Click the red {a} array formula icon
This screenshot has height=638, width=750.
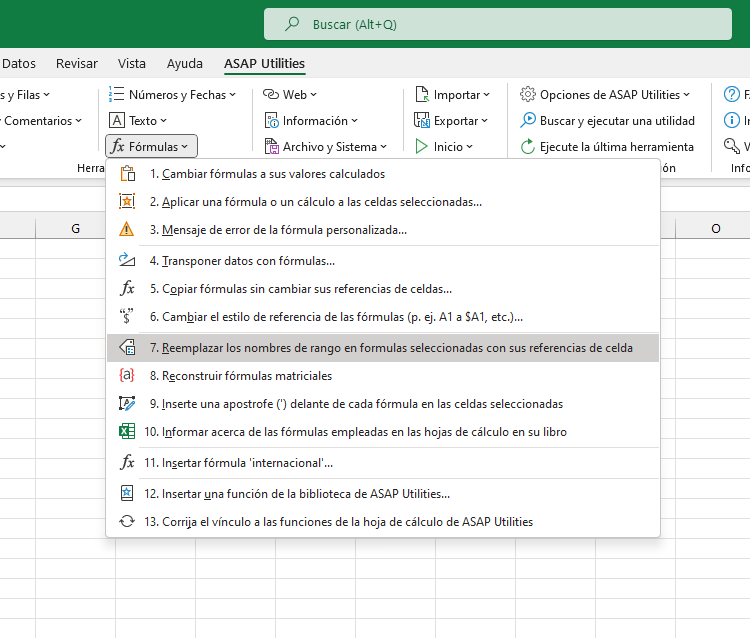point(127,375)
